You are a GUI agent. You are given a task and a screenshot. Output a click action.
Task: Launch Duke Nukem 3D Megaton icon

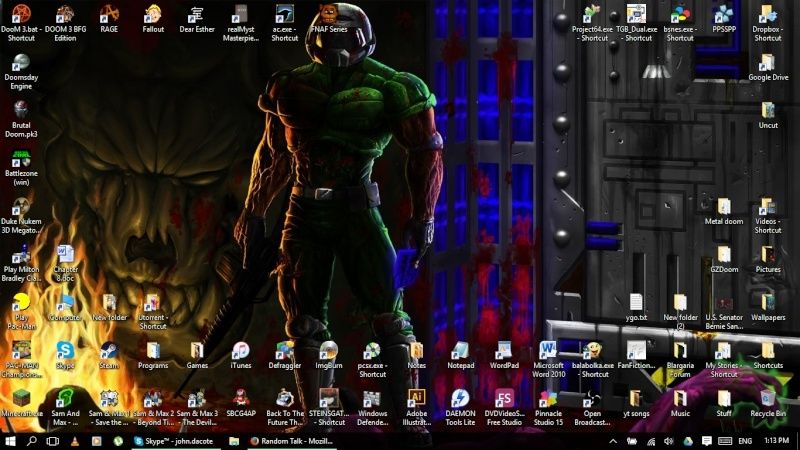[x=21, y=206]
